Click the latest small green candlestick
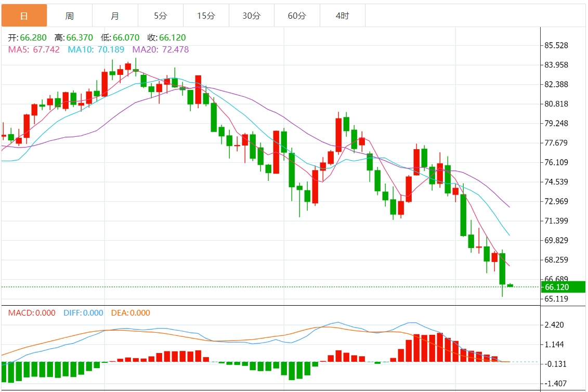The height and width of the screenshot is (392, 588). [511, 285]
